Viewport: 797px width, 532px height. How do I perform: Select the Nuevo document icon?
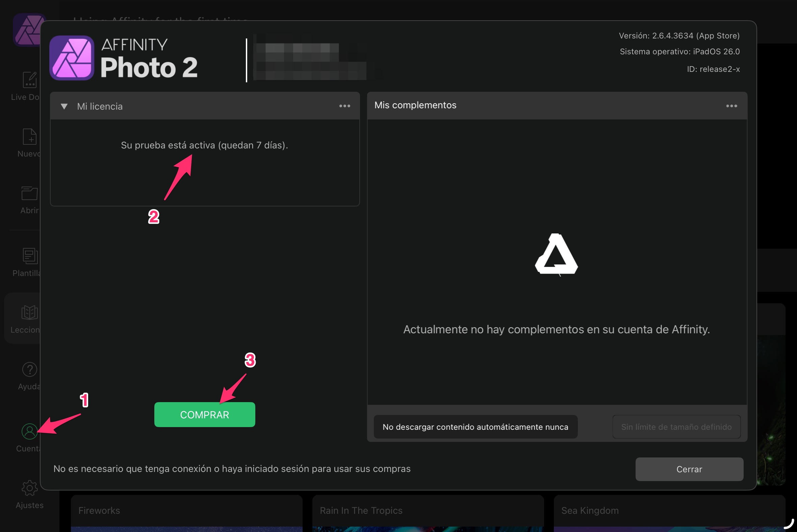pyautogui.click(x=29, y=137)
